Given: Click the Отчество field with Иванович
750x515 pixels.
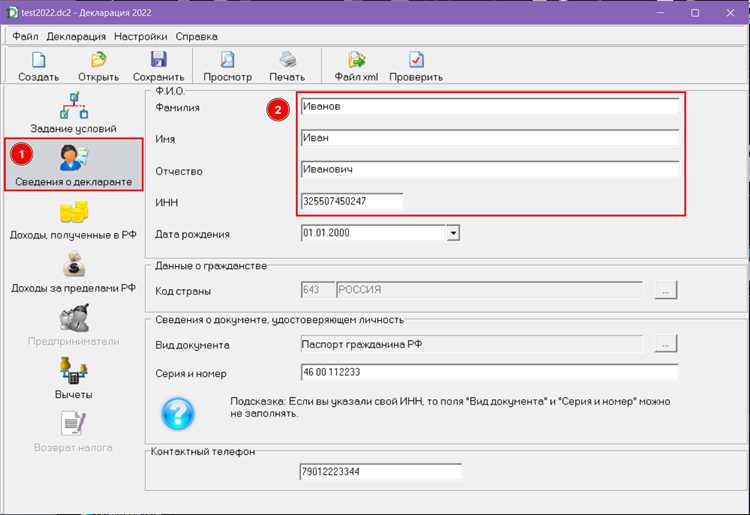Looking at the screenshot, I should 490,169.
